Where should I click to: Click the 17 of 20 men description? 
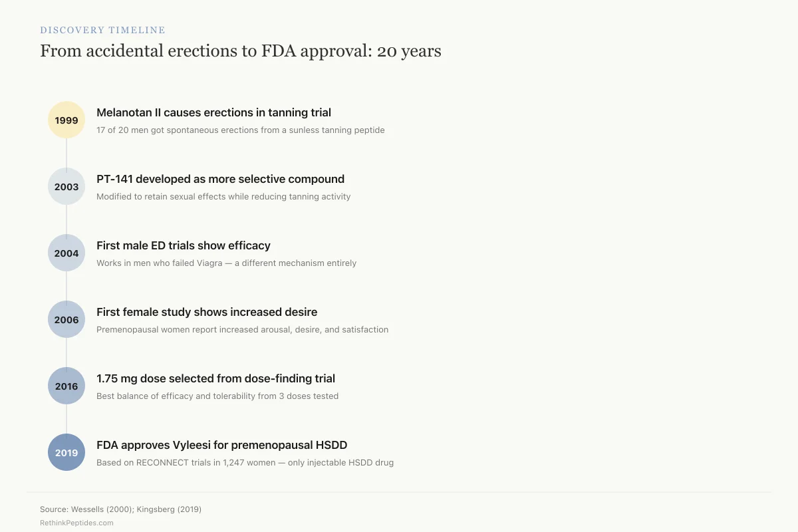point(241,130)
